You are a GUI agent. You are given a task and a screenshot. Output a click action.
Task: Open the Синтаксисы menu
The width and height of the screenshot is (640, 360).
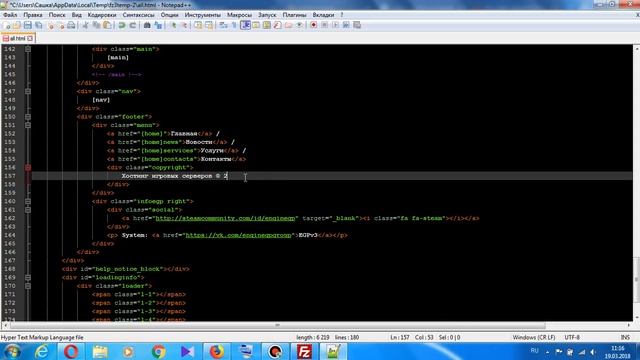138,15
